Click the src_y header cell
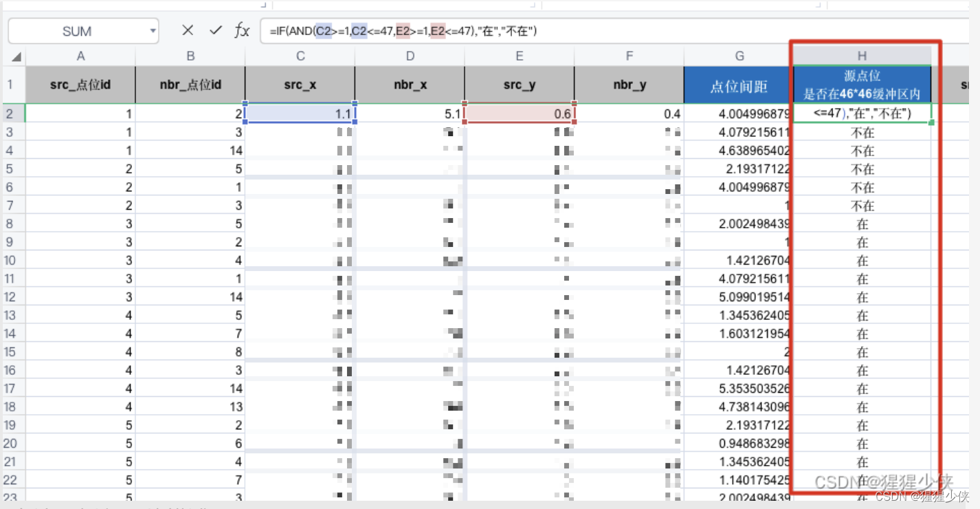Viewport: 980px width, 509px height. pos(520,85)
